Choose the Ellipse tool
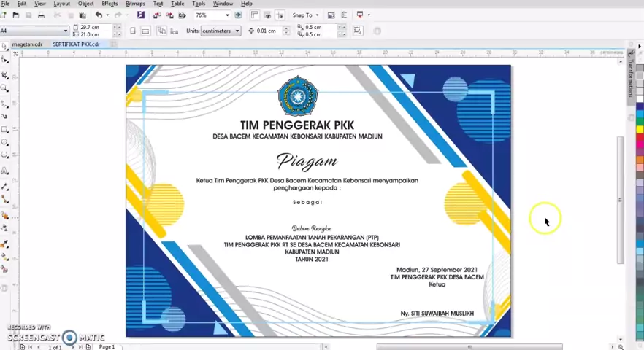This screenshot has width=644, height=350. tap(5, 143)
